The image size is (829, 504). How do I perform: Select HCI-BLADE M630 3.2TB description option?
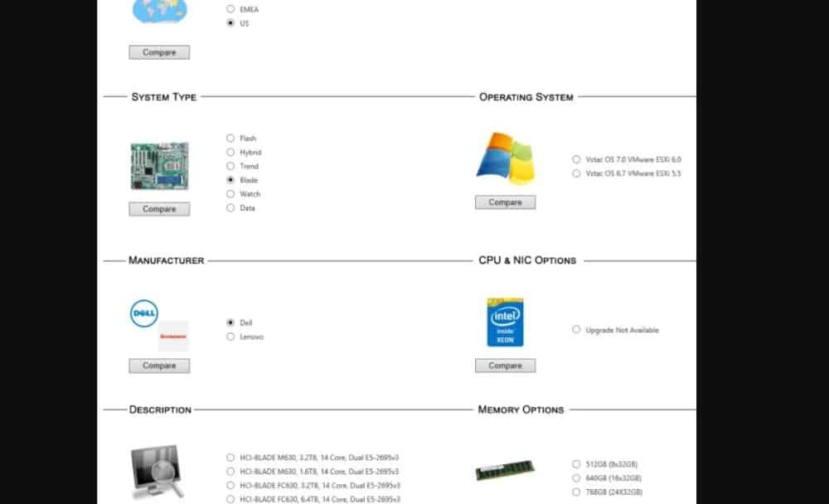point(230,458)
